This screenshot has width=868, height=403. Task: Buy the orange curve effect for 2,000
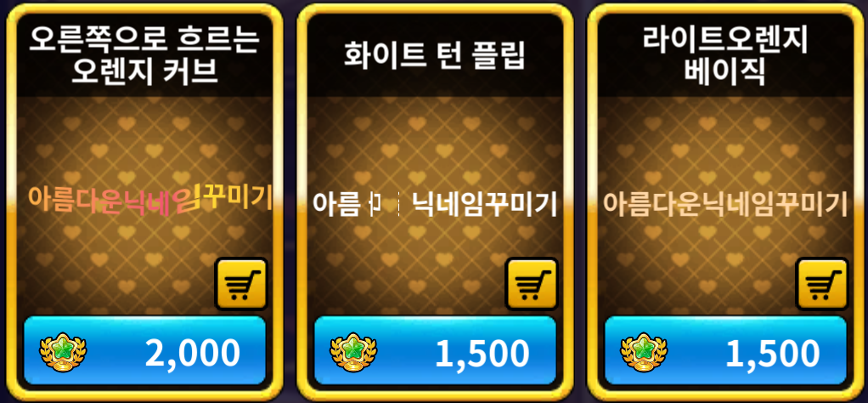pos(145,351)
